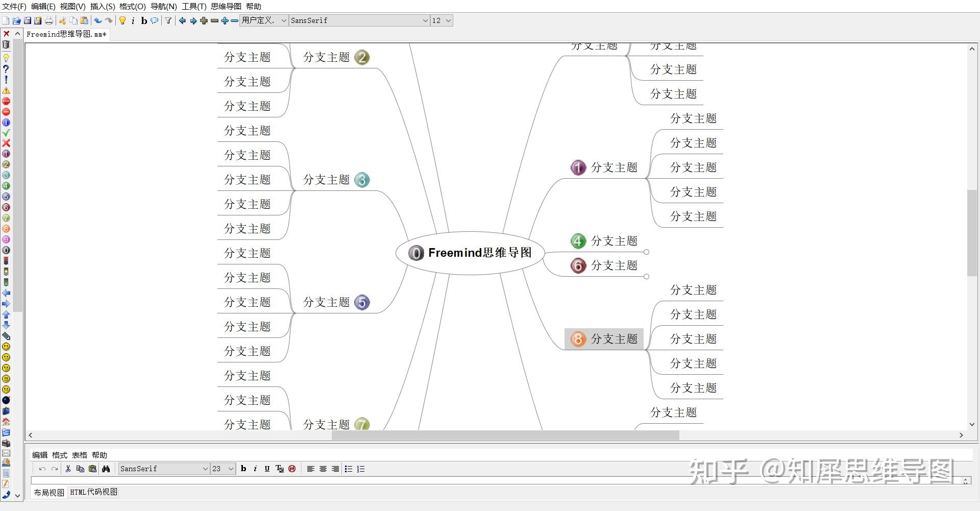Navigate to previous map with left arrow

pyautogui.click(x=182, y=20)
